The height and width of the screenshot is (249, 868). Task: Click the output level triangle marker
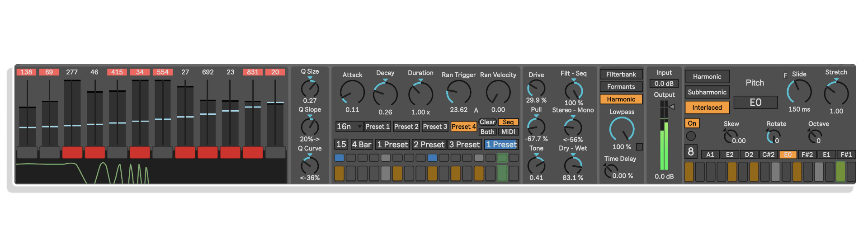[672, 107]
